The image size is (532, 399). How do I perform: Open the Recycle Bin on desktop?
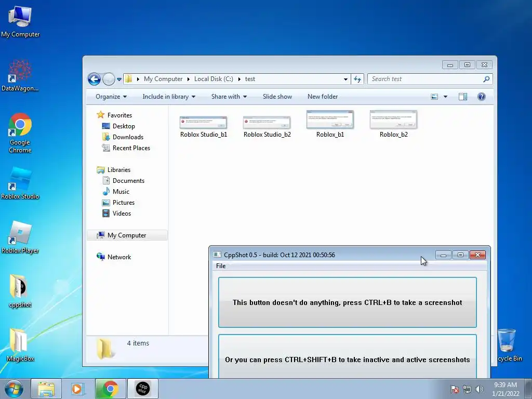pos(509,345)
